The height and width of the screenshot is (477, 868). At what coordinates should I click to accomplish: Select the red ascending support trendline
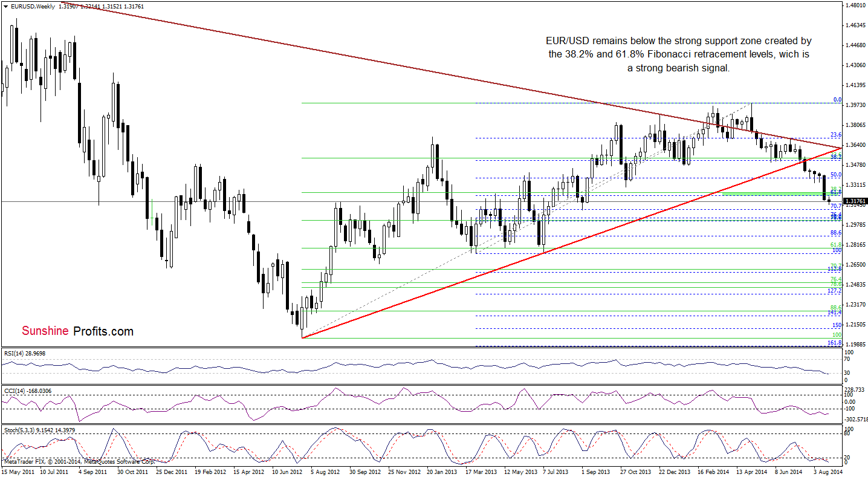(x=571, y=242)
